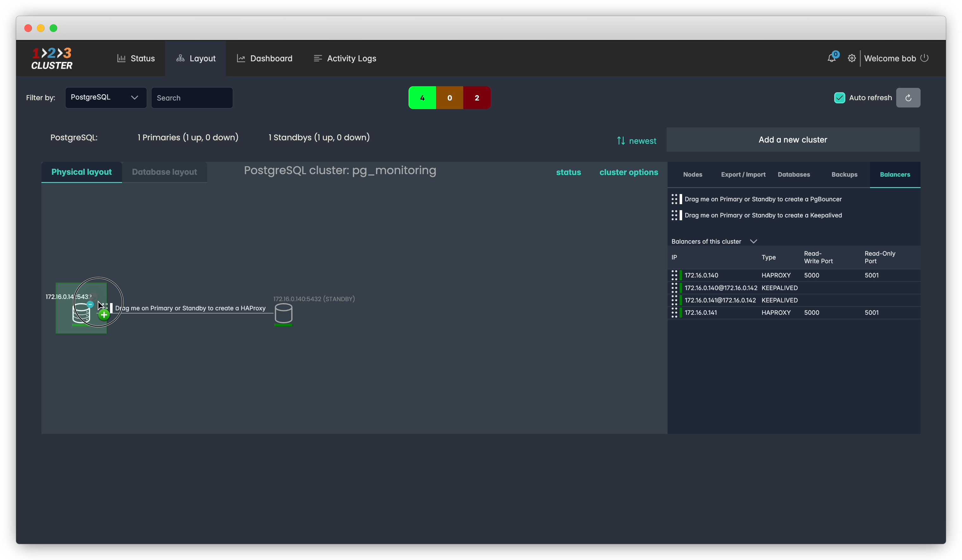Image resolution: width=962 pixels, height=560 pixels.
Task: Switch to the Database layout tab
Action: point(164,172)
